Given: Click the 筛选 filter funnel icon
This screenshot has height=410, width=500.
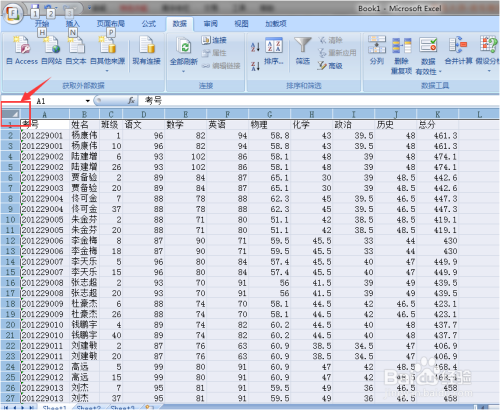Looking at the screenshot, I should [x=303, y=45].
